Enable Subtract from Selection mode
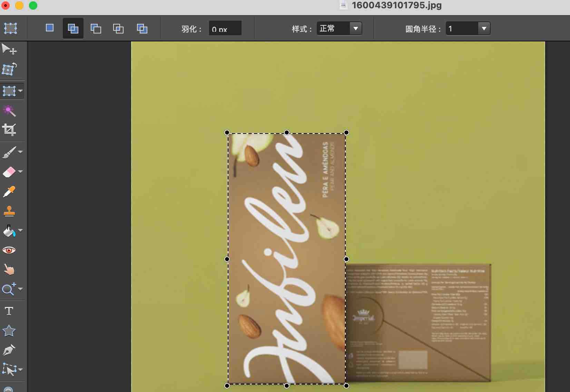This screenshot has height=392, width=570. tap(96, 28)
